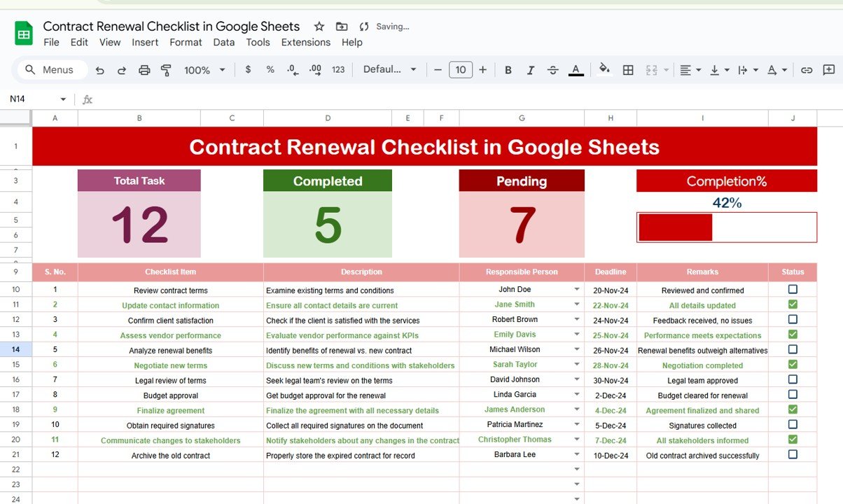
Task: Open Robert Brown responsible person dropdown
Action: point(577,319)
